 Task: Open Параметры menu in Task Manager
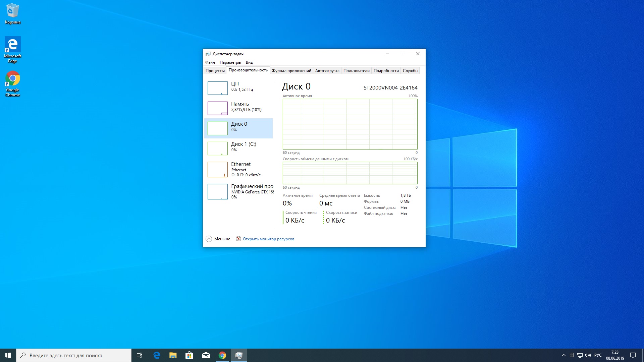point(229,62)
